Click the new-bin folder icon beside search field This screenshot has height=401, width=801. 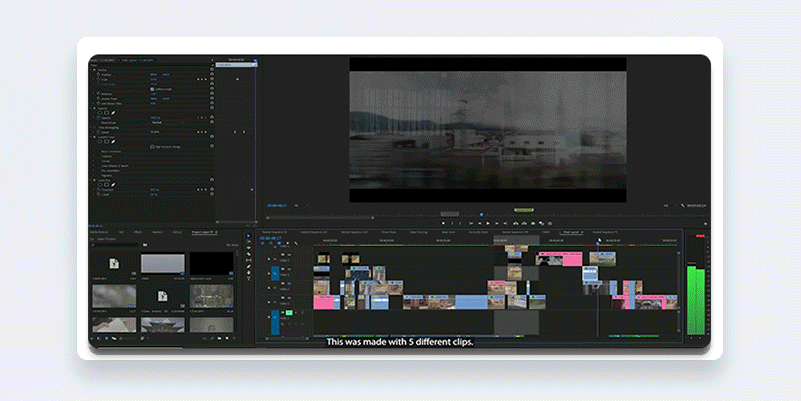pyautogui.click(x=145, y=244)
